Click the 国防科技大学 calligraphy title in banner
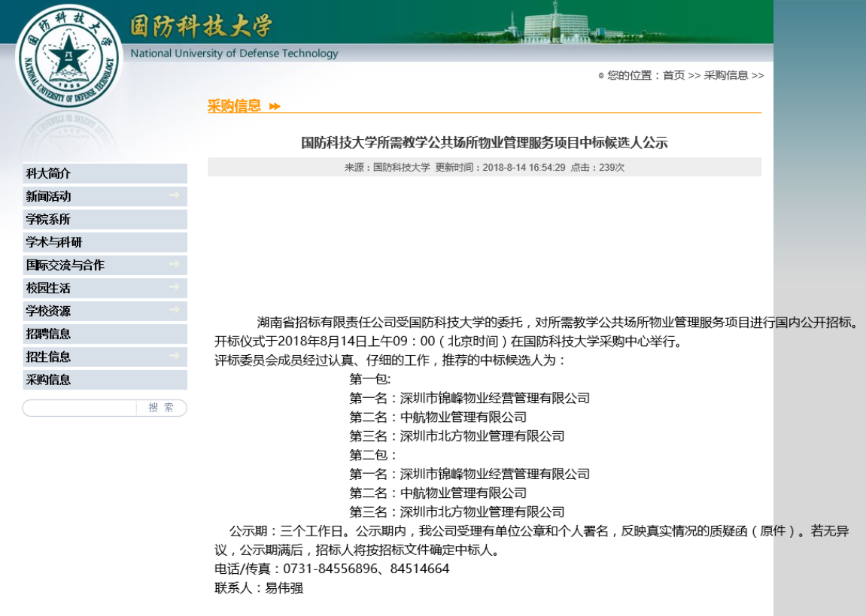This screenshot has height=616, width=866. tap(202, 26)
